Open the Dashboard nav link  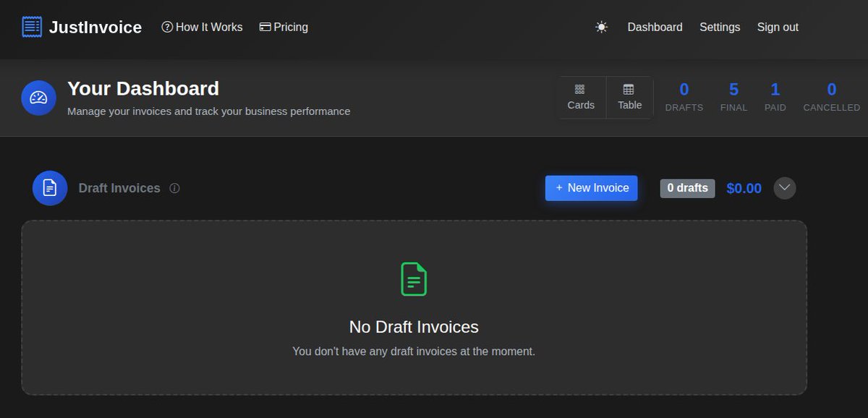click(x=655, y=27)
